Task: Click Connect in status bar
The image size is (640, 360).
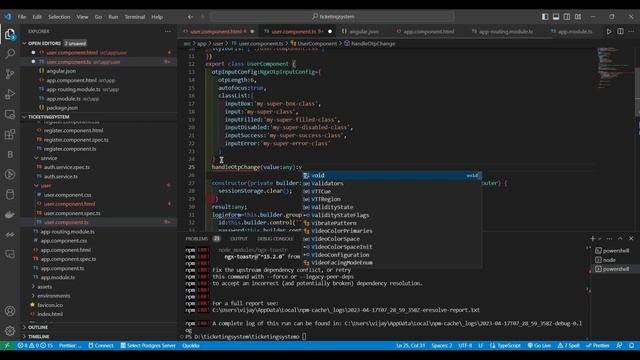Action: click(101, 346)
